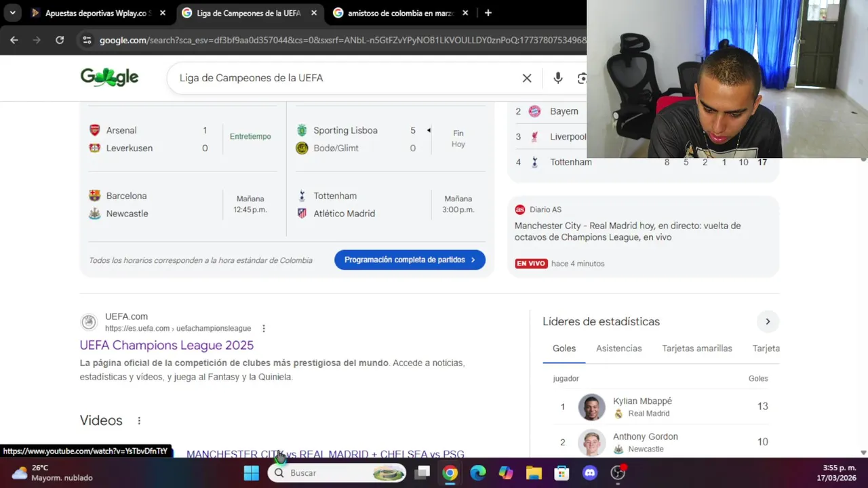Viewport: 868px width, 488px height.
Task: Click the taskbar Buscar search box
Action: pyautogui.click(x=336, y=473)
